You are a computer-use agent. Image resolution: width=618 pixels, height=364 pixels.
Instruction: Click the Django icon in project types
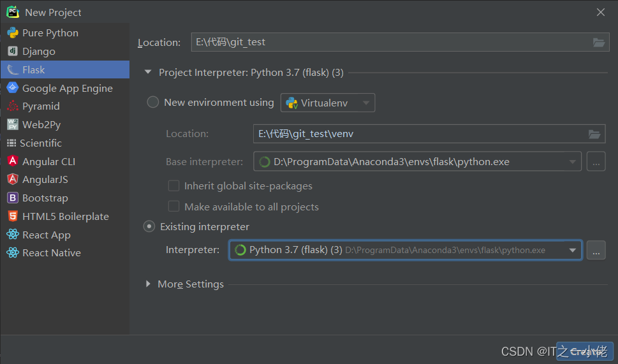(12, 51)
